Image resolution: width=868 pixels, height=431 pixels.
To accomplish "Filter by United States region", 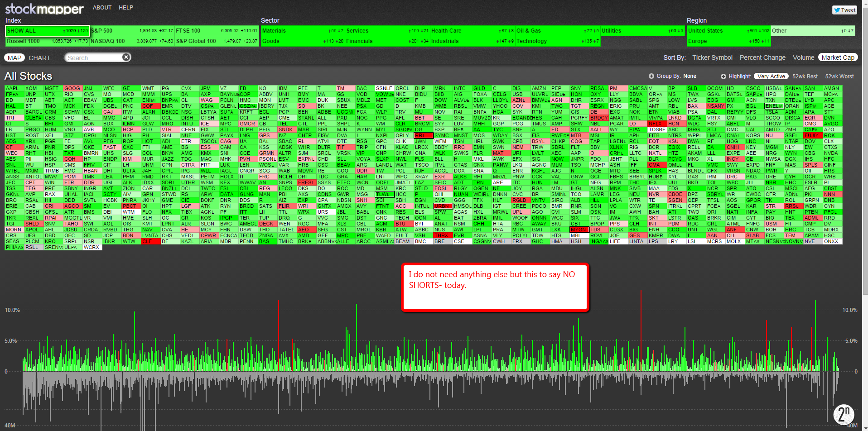I will coord(728,31).
